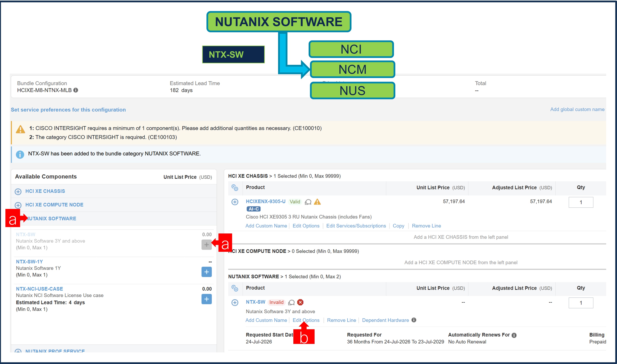Remove the NTX-SW line
This screenshot has width=617, height=364.
pyautogui.click(x=342, y=320)
